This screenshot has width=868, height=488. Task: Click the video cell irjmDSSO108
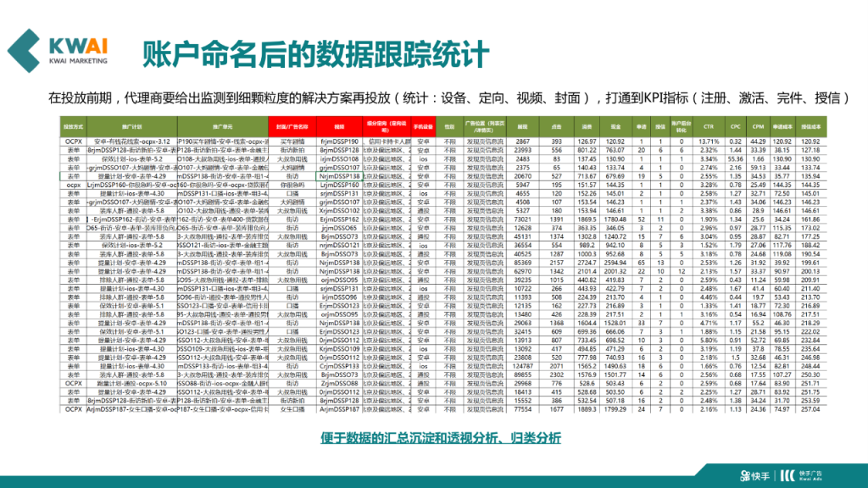(x=339, y=158)
